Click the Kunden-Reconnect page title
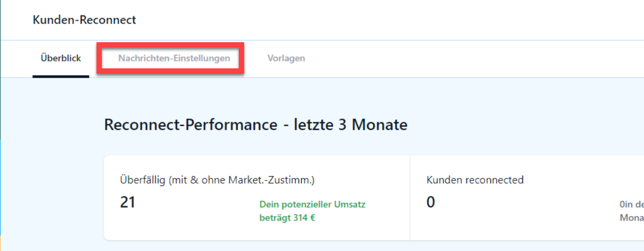The width and height of the screenshot is (644, 251). 84,20
